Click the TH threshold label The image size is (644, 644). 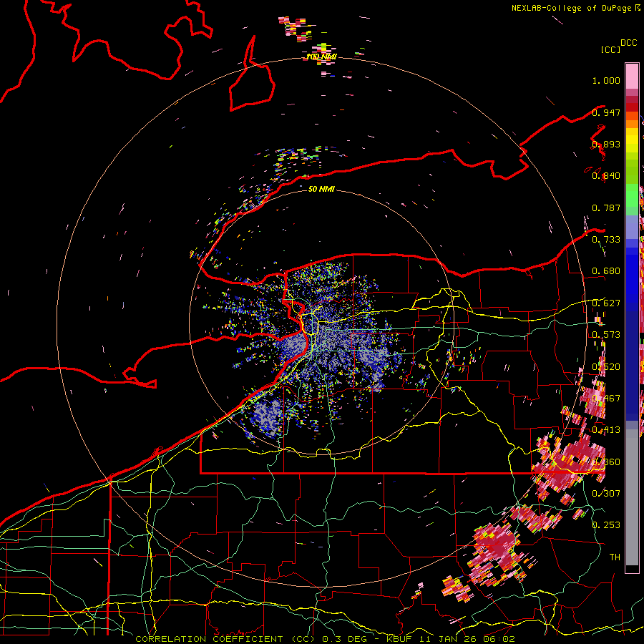pyautogui.click(x=615, y=557)
